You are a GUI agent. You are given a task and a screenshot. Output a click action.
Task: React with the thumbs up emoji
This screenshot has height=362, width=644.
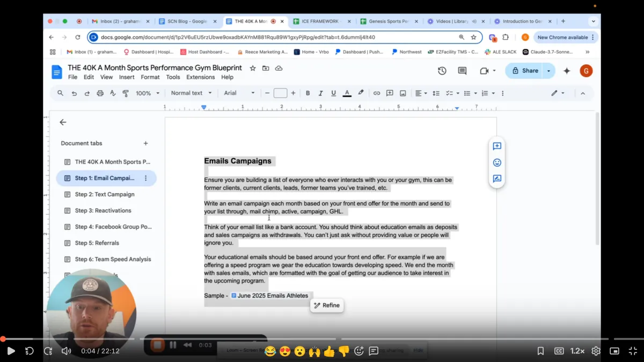click(329, 351)
